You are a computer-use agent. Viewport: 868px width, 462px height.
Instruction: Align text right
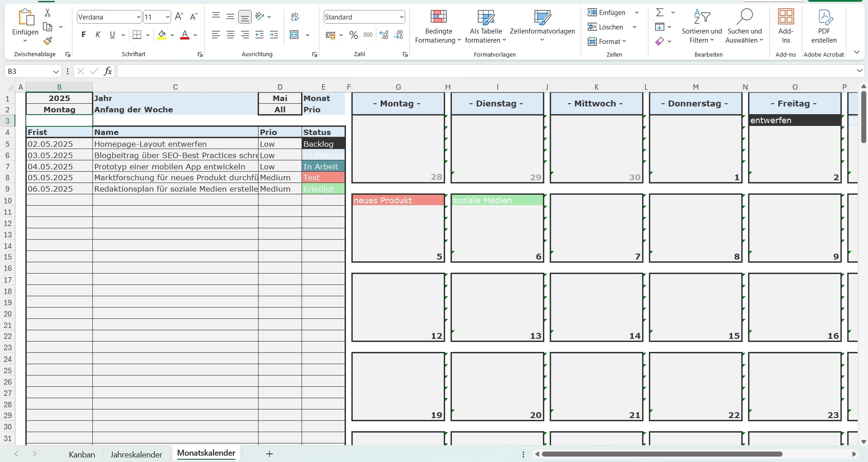pyautogui.click(x=245, y=35)
